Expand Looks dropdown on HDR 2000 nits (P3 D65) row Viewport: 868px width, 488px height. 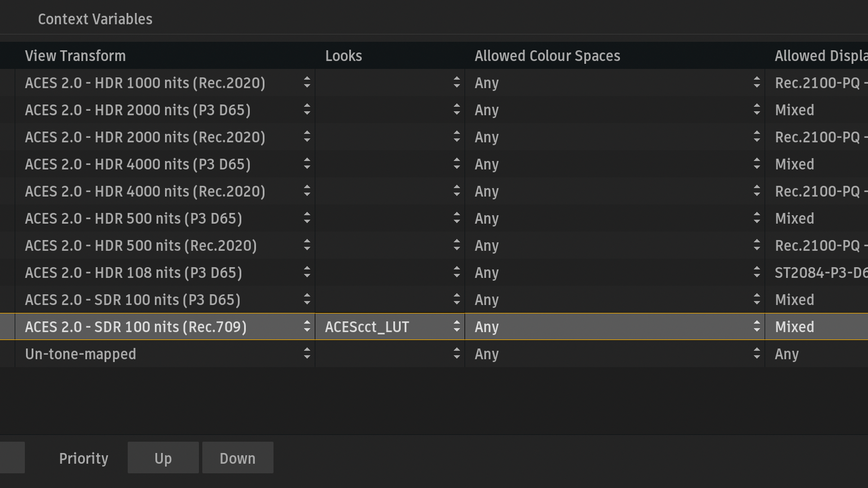[457, 110]
